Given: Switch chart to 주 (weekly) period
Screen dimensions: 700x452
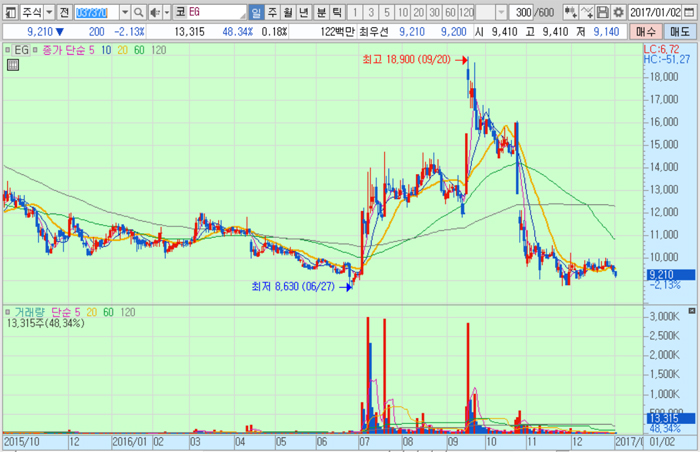Looking at the screenshot, I should pos(272,12).
